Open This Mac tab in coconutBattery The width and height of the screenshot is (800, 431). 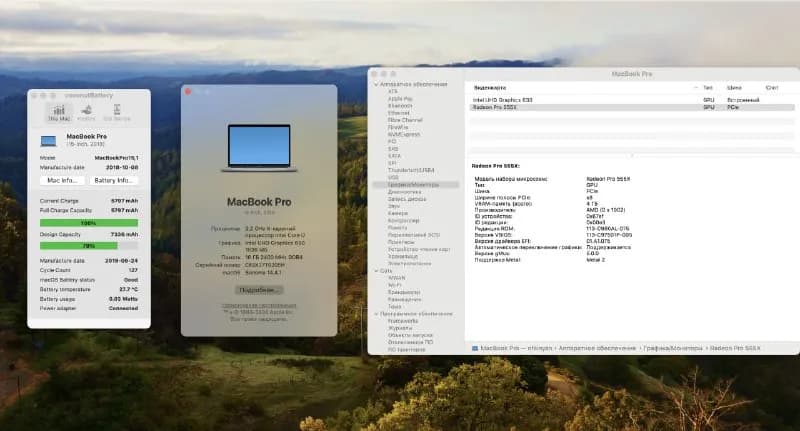[59, 112]
